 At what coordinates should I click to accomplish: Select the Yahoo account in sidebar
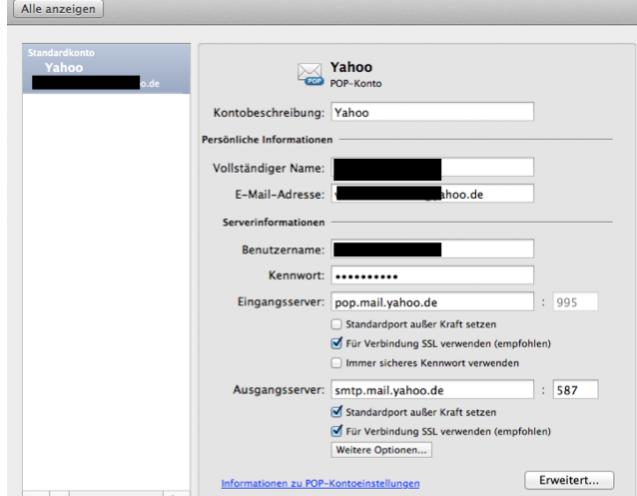(106, 69)
